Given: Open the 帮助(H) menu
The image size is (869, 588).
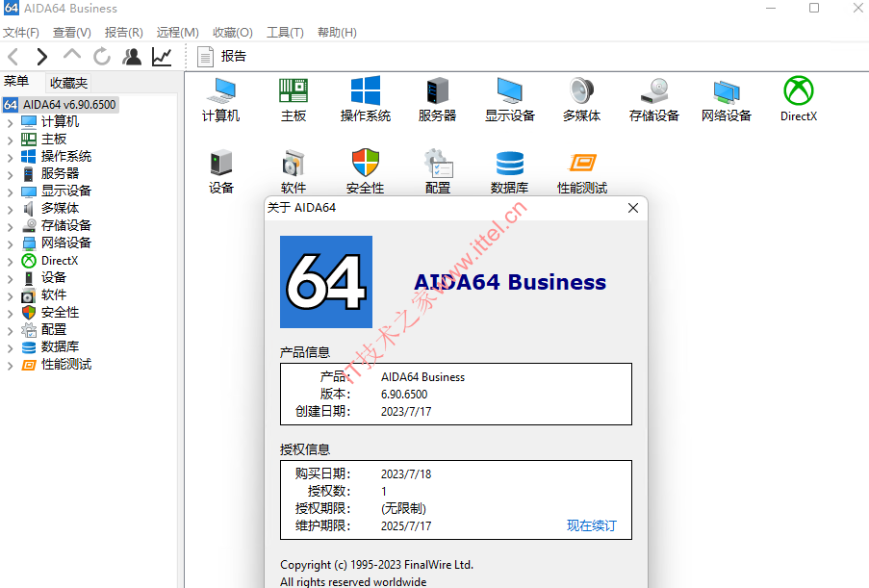Looking at the screenshot, I should pyautogui.click(x=337, y=33).
